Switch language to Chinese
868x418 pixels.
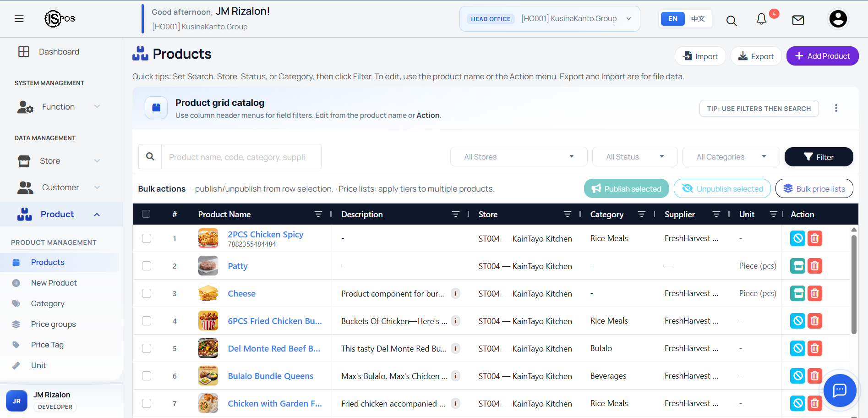point(698,19)
